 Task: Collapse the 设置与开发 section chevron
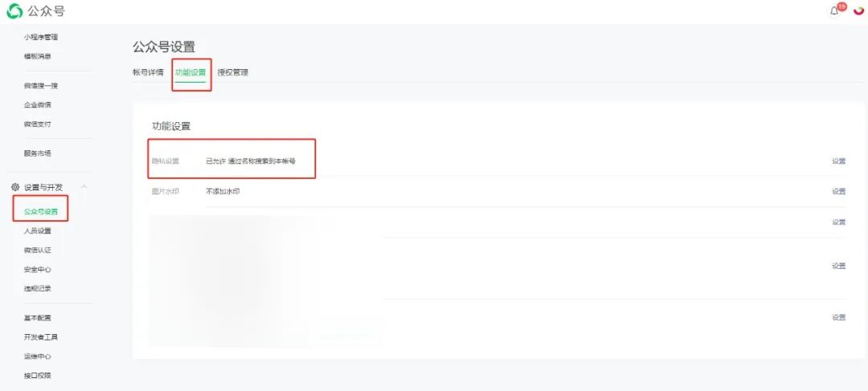(x=84, y=187)
